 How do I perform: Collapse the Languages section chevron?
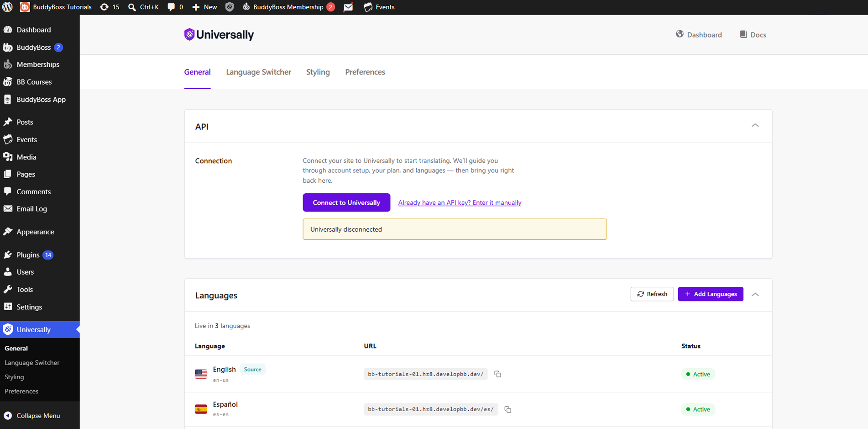(x=755, y=294)
